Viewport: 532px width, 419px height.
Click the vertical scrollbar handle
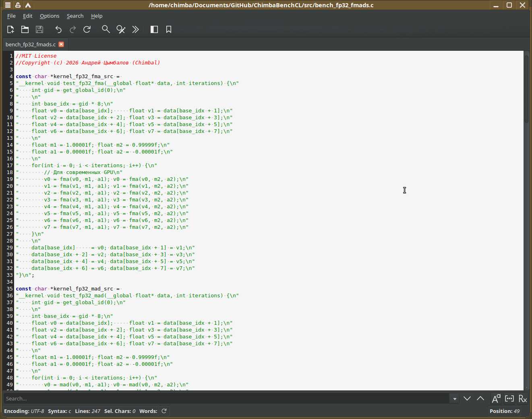coord(526,89)
